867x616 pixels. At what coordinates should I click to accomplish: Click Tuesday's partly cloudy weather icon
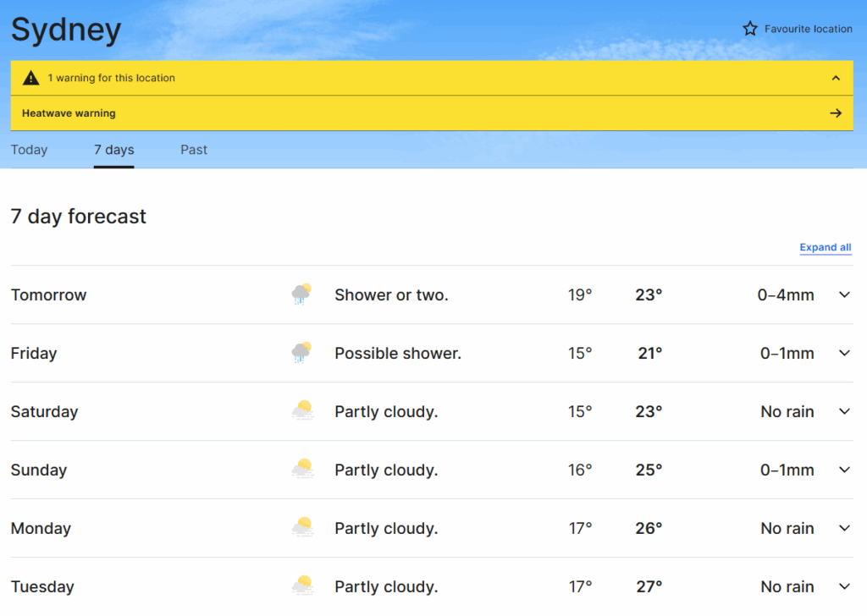click(301, 586)
